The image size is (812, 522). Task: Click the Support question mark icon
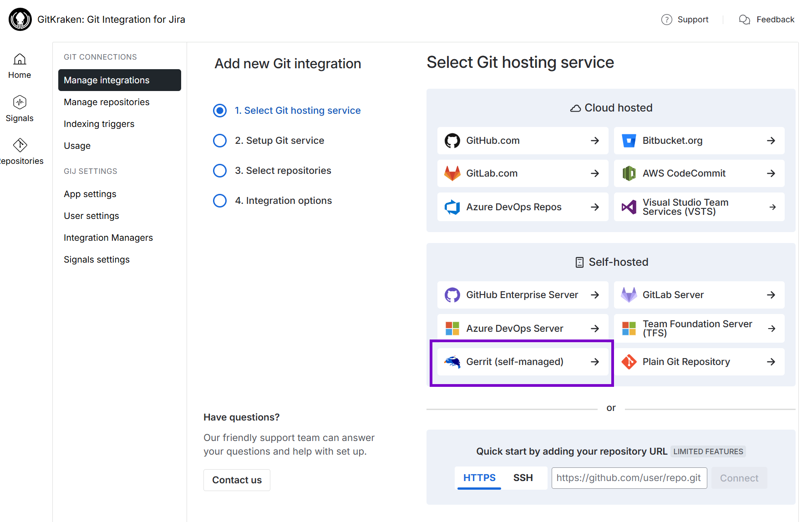[x=666, y=20]
